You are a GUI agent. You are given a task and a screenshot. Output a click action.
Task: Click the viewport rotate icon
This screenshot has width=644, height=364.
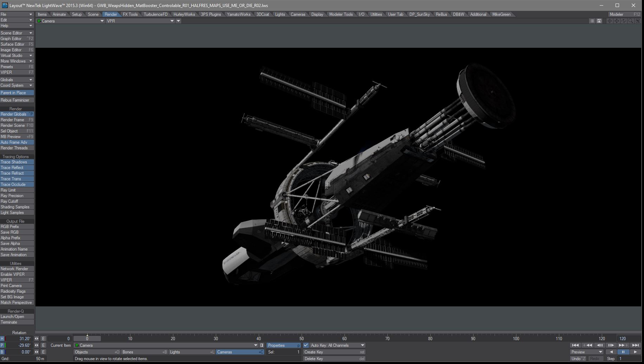(624, 21)
